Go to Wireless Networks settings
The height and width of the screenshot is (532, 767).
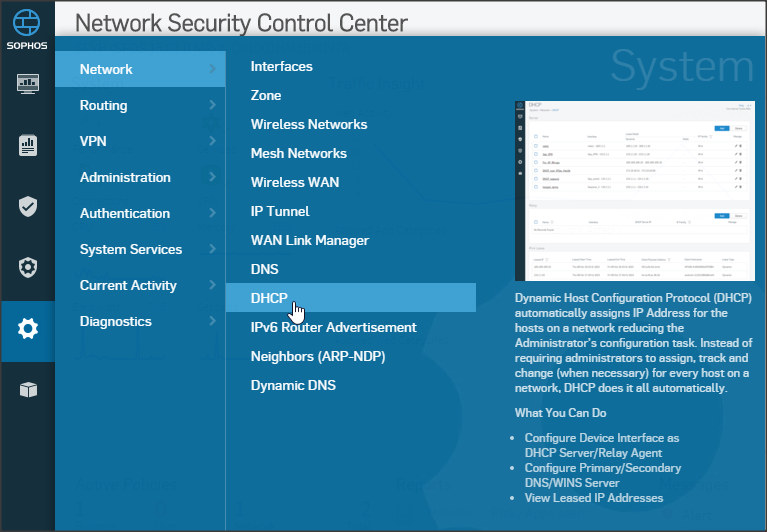coord(309,124)
